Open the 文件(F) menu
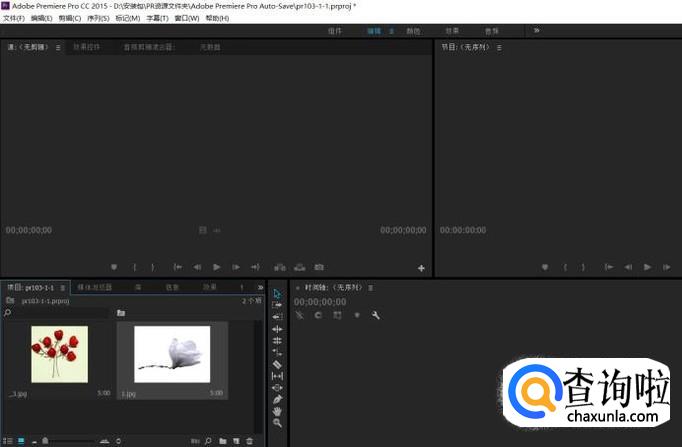The height and width of the screenshot is (447, 682). click(x=14, y=18)
